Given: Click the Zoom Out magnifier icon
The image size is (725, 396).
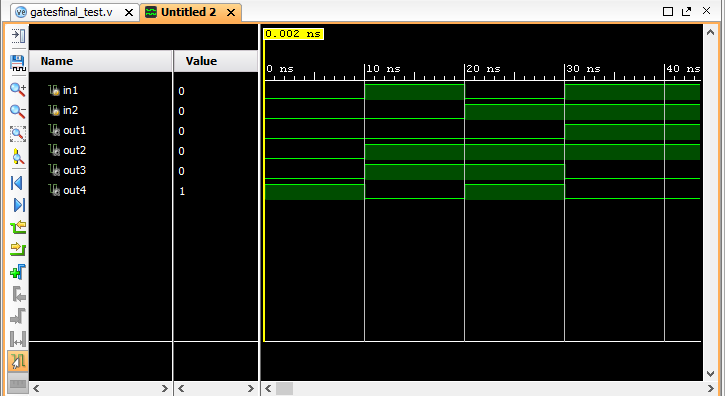Looking at the screenshot, I should [x=18, y=111].
